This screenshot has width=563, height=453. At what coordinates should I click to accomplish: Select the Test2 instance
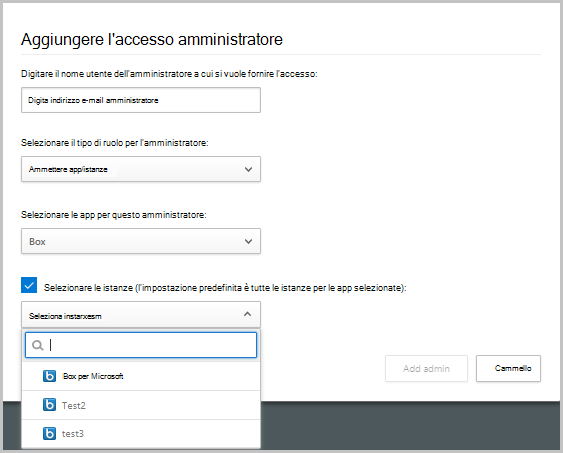(x=141, y=405)
